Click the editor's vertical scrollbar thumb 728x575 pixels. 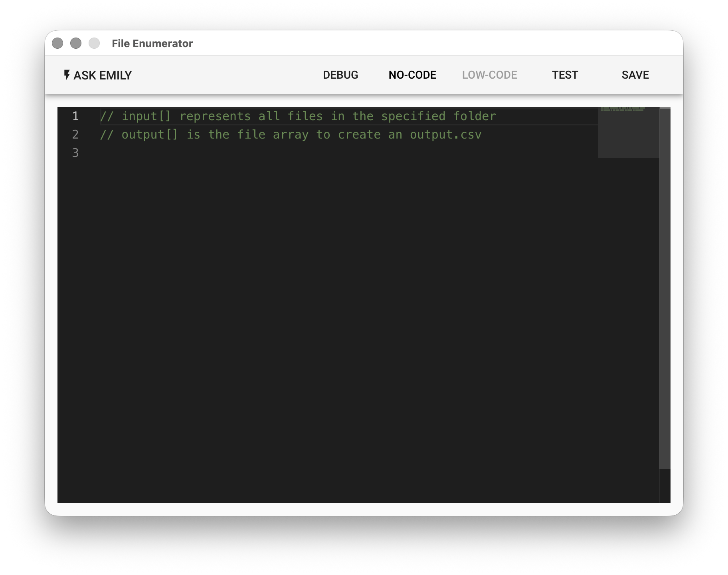(665, 287)
